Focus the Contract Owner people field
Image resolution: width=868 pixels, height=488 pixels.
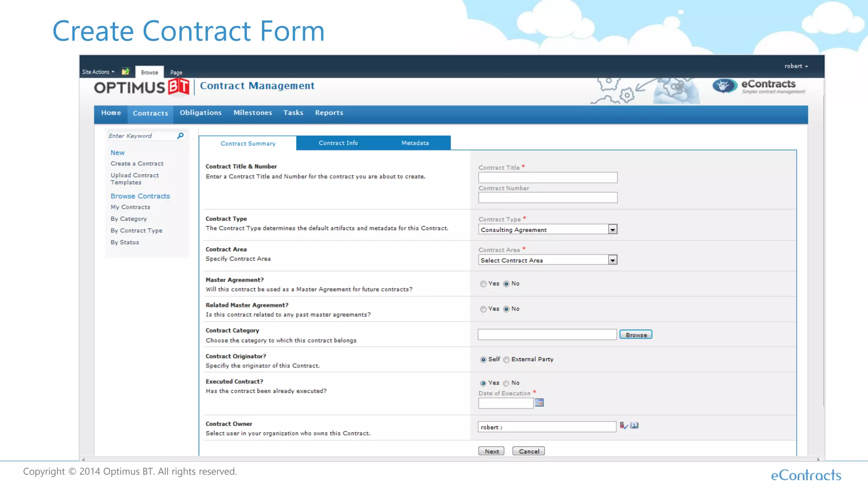coord(547,427)
